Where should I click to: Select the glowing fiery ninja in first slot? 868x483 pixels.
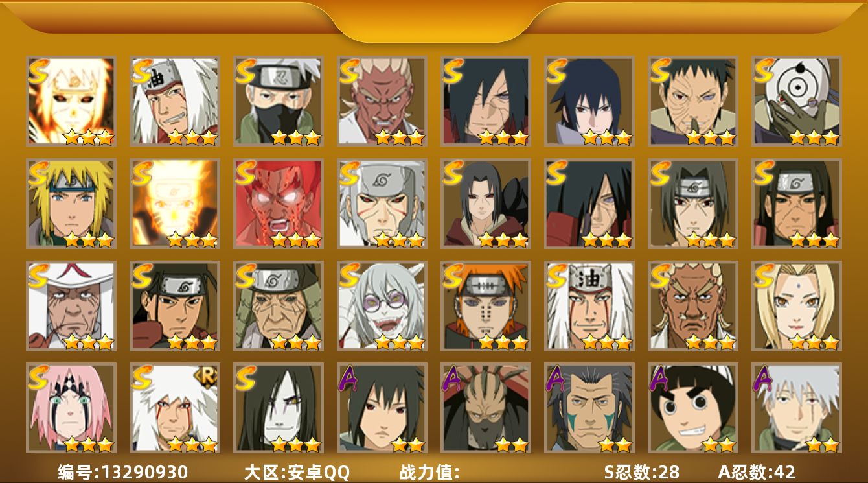coord(71,101)
